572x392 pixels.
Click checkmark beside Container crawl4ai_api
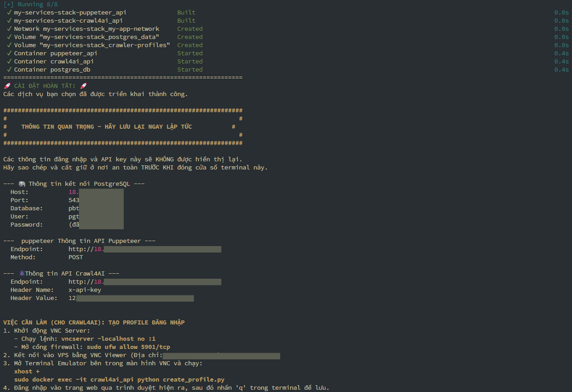9,62
